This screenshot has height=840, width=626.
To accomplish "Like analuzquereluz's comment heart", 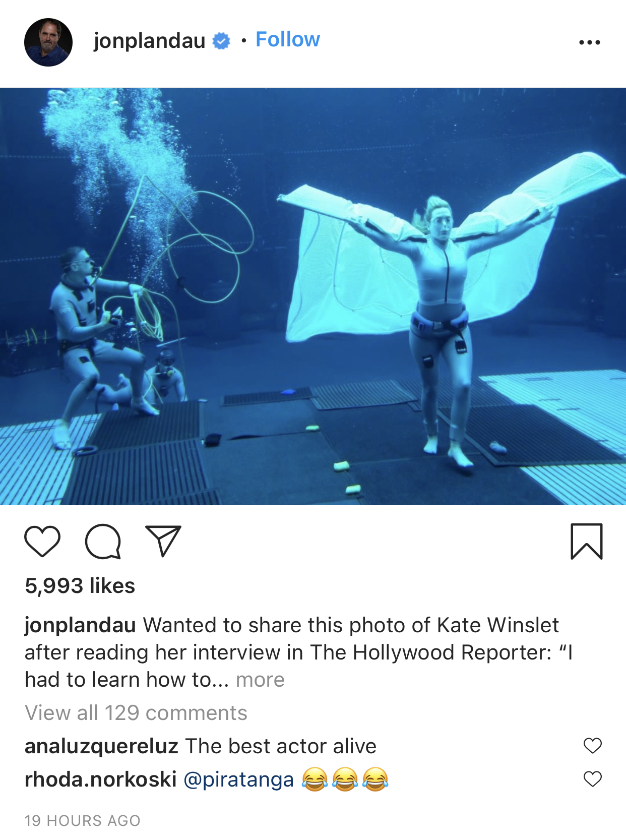I will point(593,745).
